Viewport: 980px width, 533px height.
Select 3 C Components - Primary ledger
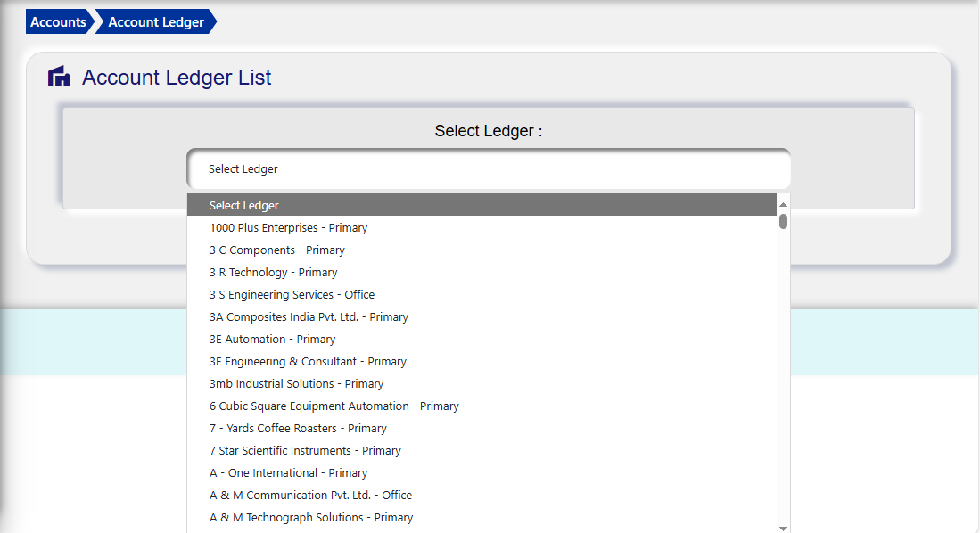coord(276,250)
